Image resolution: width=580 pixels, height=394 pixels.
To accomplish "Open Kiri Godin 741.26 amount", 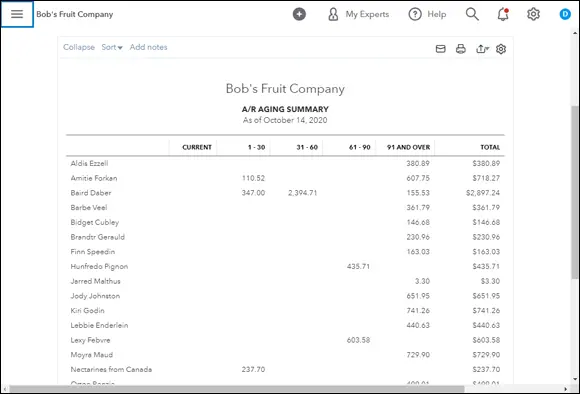I will pyautogui.click(x=418, y=311).
